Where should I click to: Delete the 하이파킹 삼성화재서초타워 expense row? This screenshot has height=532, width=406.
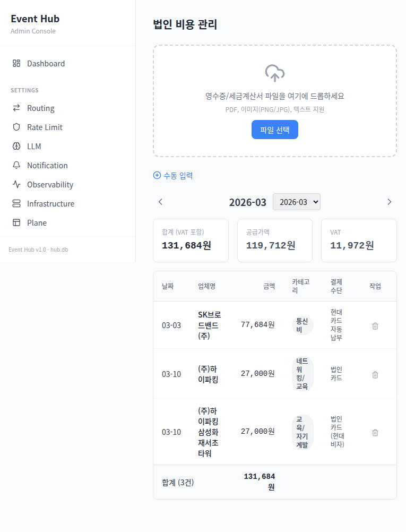coord(375,432)
